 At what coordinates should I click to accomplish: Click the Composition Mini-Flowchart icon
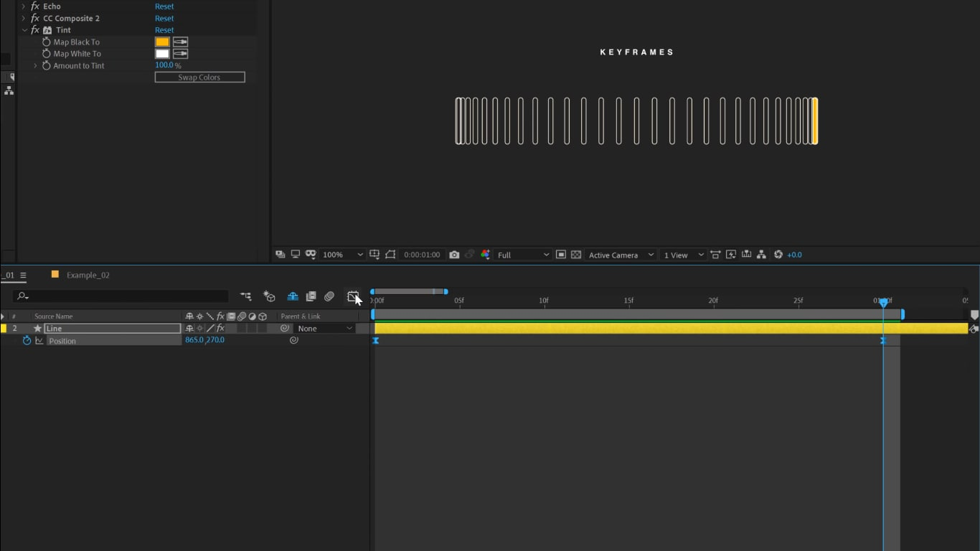click(246, 296)
